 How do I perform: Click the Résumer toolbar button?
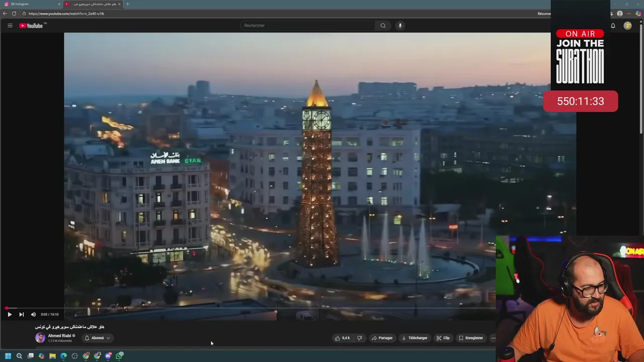point(544,14)
